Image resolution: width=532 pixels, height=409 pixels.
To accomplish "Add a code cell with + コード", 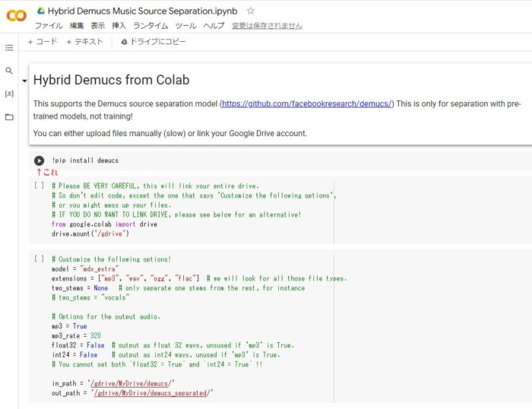I will click(43, 42).
